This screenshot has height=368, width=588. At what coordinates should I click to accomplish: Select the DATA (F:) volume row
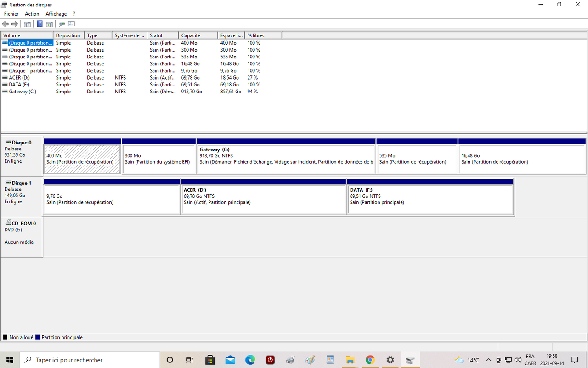(x=141, y=85)
